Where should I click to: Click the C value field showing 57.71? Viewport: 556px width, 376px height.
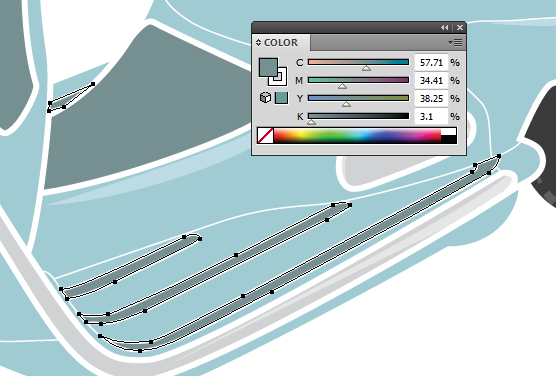pos(431,63)
